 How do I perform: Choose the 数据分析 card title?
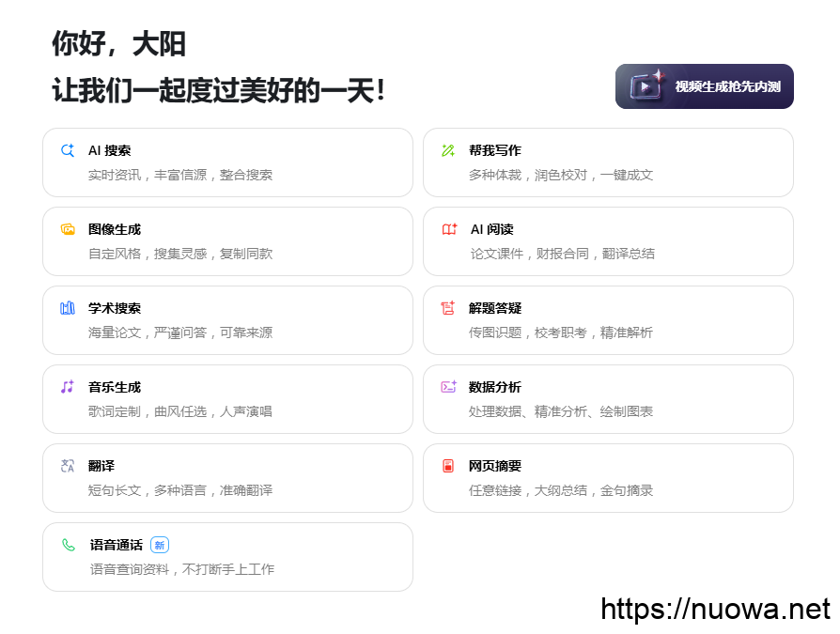(495, 387)
